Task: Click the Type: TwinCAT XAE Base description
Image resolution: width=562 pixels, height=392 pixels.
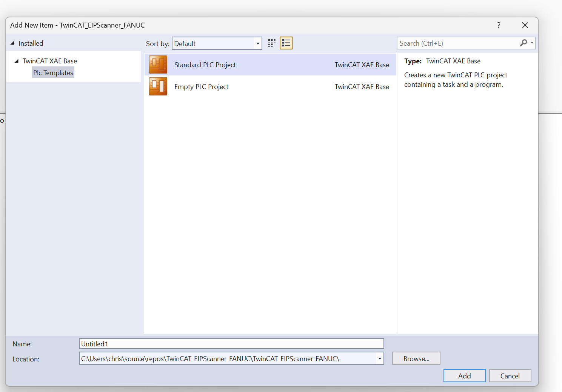Action: pos(442,61)
